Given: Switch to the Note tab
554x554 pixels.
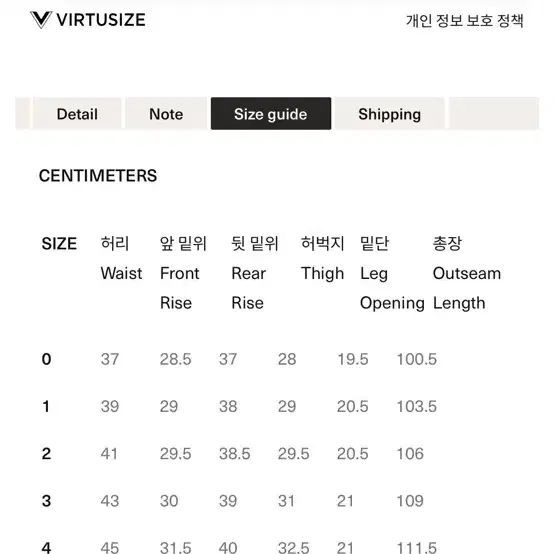Looking at the screenshot, I should (x=166, y=114).
